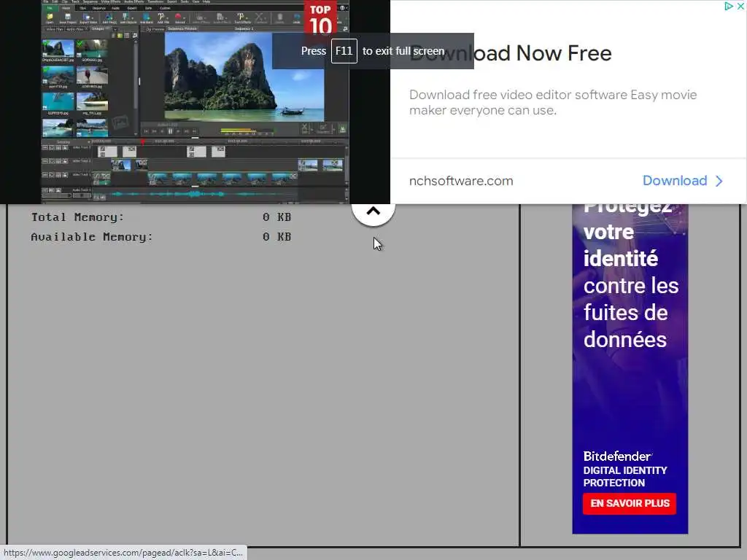The image size is (747, 560).
Task: Click the video editor screenshot ad image
Action: 195,101
